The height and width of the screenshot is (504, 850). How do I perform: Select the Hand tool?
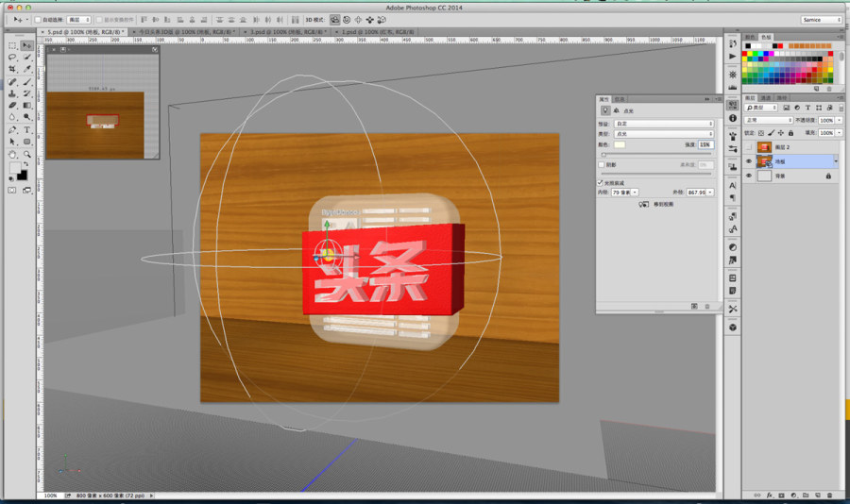click(x=12, y=155)
